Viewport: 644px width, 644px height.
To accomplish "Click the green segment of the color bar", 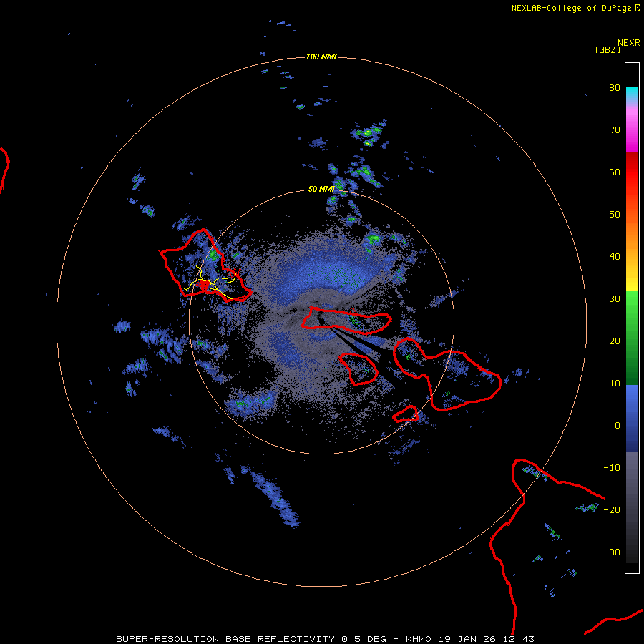I will tap(632, 338).
